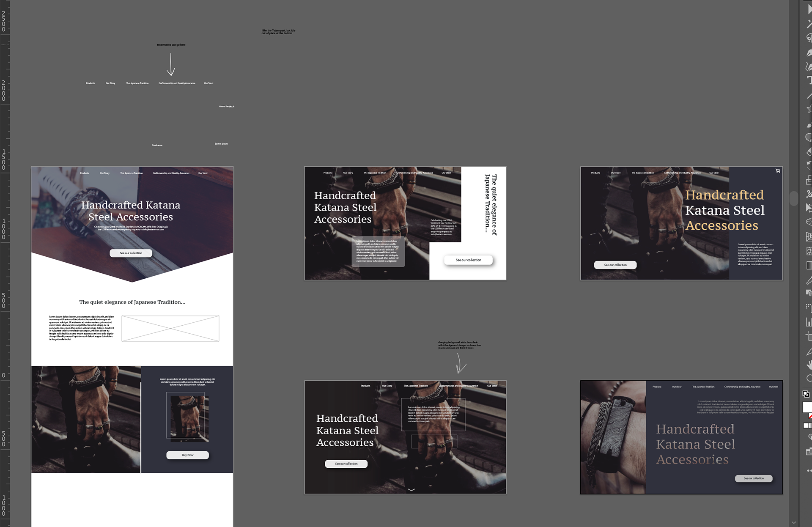The height and width of the screenshot is (527, 812).
Task: Select the Type tool
Action: pos(809,80)
